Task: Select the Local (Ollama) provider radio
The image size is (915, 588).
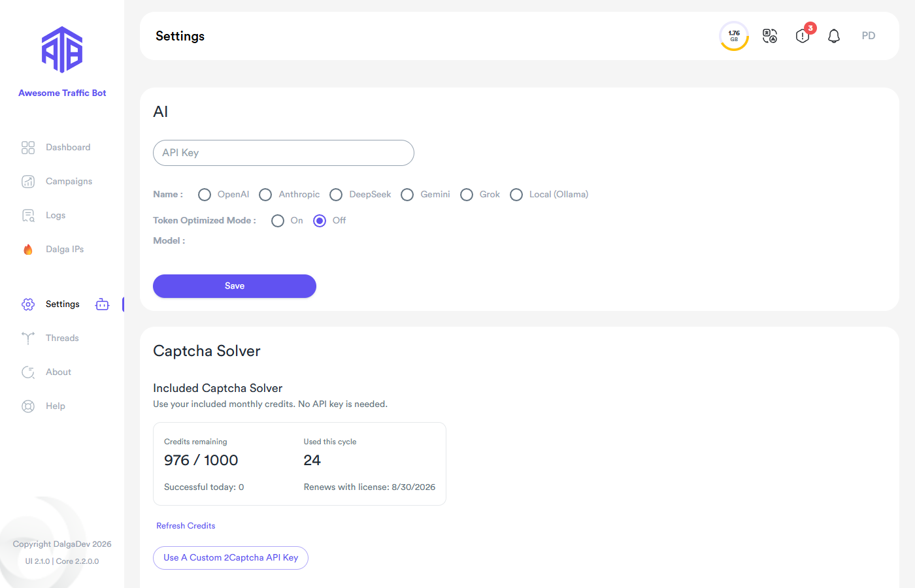Action: (x=516, y=195)
